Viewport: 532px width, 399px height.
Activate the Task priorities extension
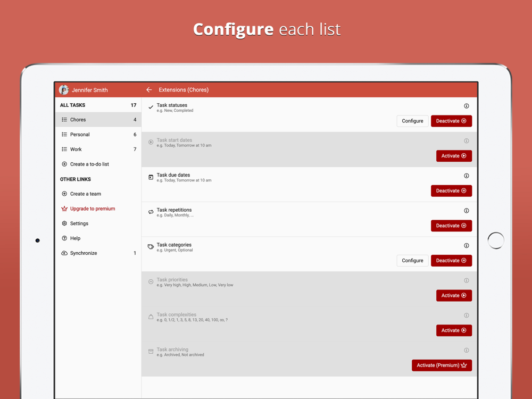click(x=454, y=295)
